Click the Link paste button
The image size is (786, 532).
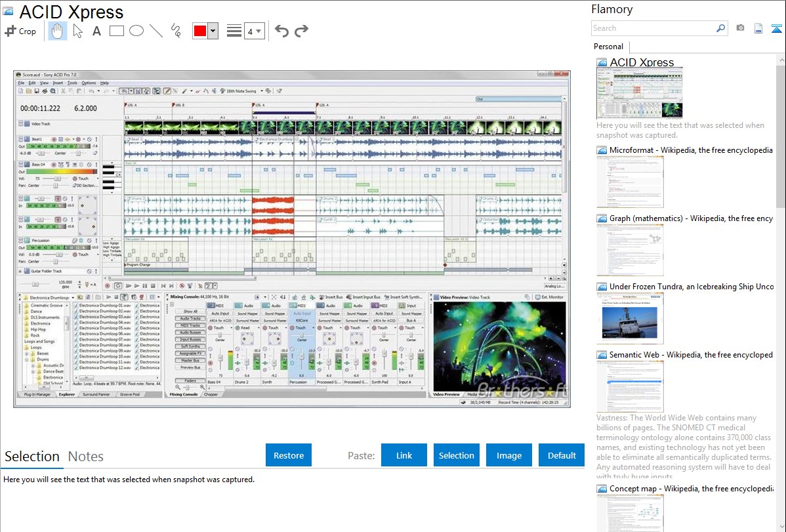[x=404, y=455]
